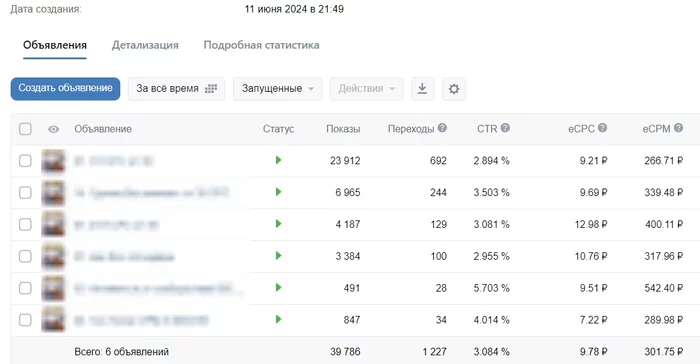Open help icon next to eCPC
The width and height of the screenshot is (700, 364).
click(602, 128)
